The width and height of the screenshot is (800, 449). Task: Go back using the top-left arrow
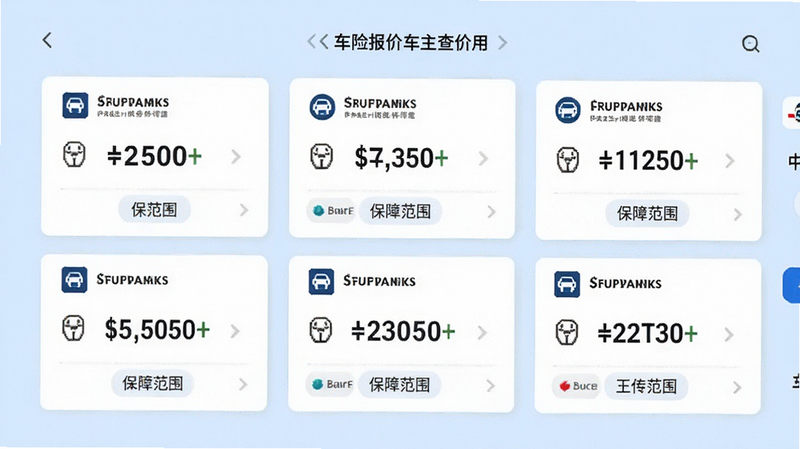coord(47,40)
